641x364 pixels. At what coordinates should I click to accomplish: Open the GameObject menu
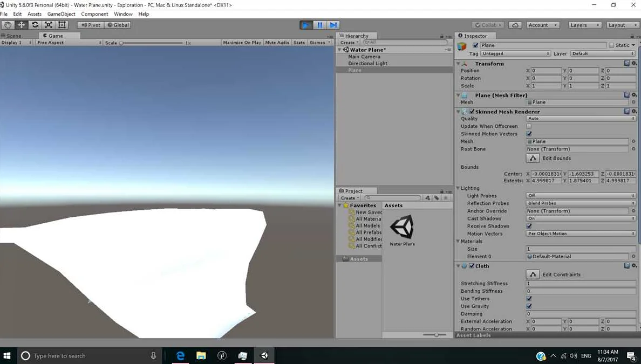click(x=62, y=14)
